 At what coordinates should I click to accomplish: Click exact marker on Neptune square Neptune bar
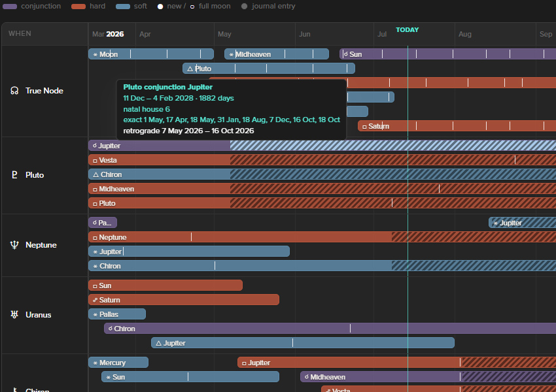pyautogui.click(x=191, y=237)
